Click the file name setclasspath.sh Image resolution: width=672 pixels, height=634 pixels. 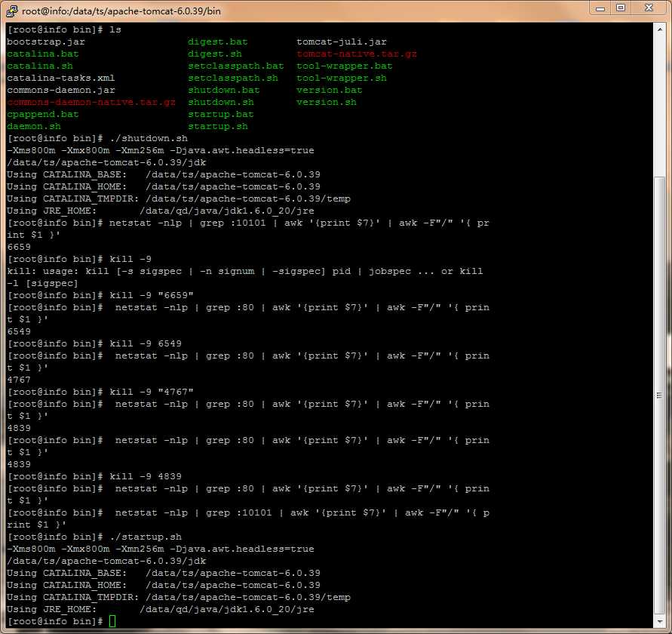click(x=233, y=78)
